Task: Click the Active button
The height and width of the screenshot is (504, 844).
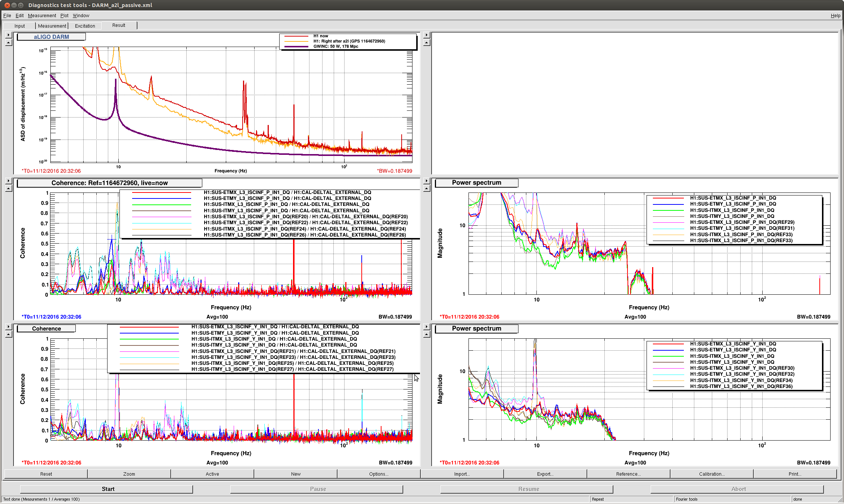Action: [212, 474]
